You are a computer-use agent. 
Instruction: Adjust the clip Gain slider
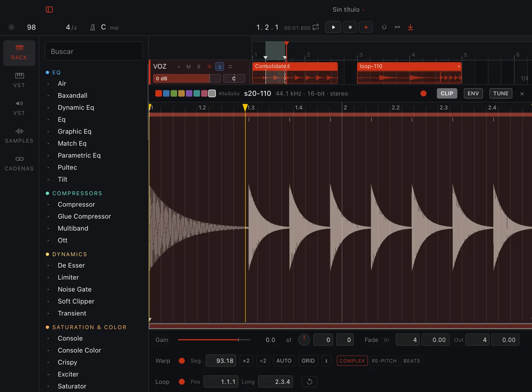pos(214,340)
